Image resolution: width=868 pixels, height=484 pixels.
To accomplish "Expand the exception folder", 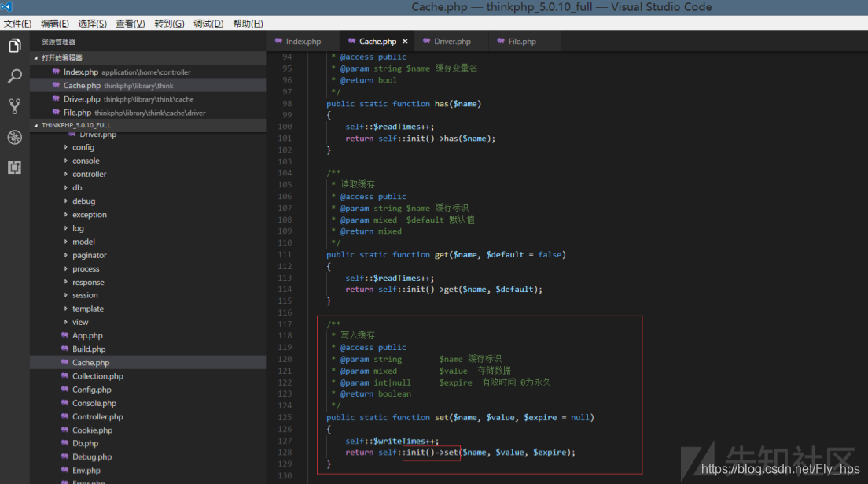I will (89, 215).
